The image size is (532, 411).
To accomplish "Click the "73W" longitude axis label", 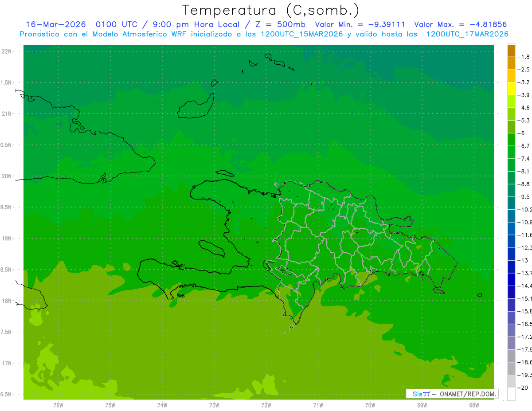I will [214, 405].
